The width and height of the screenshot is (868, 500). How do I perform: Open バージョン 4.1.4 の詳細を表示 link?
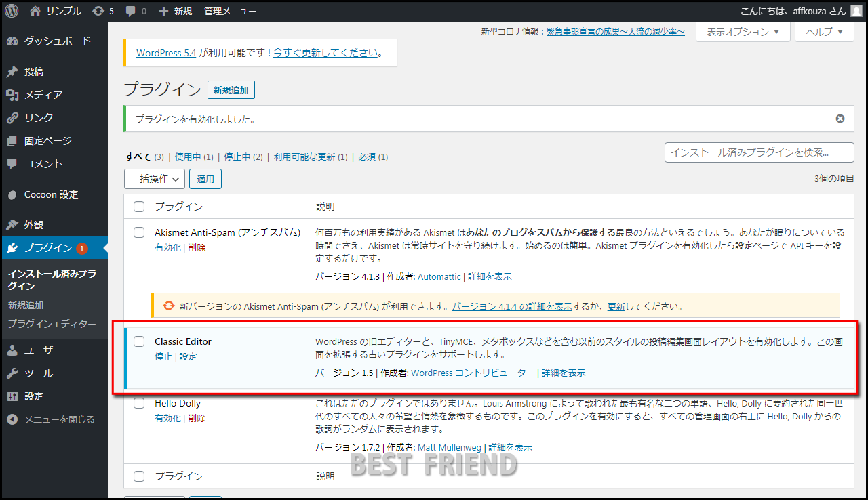[512, 306]
